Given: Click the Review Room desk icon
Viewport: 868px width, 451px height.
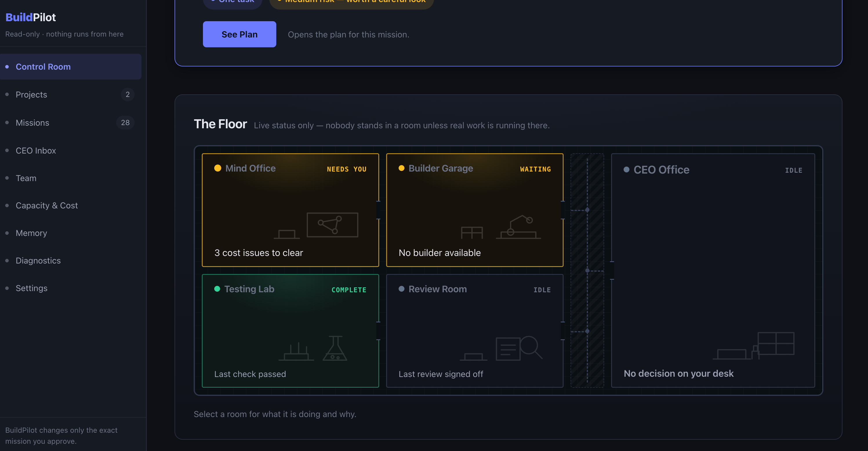Looking at the screenshot, I should (x=473, y=357).
